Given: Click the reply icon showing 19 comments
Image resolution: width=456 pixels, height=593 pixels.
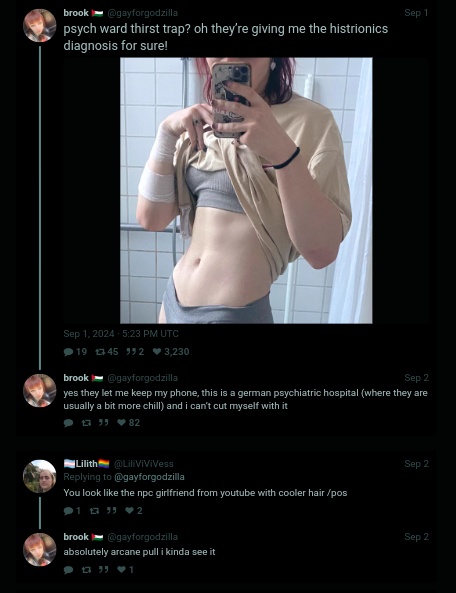Looking at the screenshot, I should point(68,352).
